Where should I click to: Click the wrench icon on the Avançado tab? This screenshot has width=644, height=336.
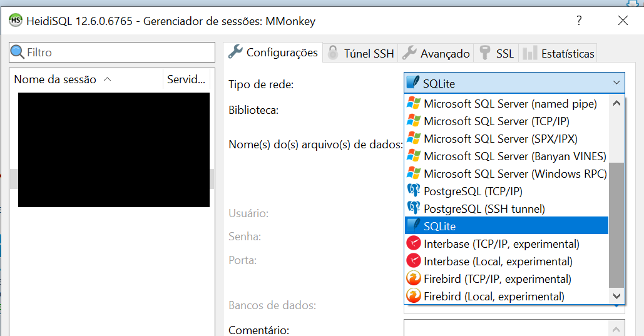409,53
